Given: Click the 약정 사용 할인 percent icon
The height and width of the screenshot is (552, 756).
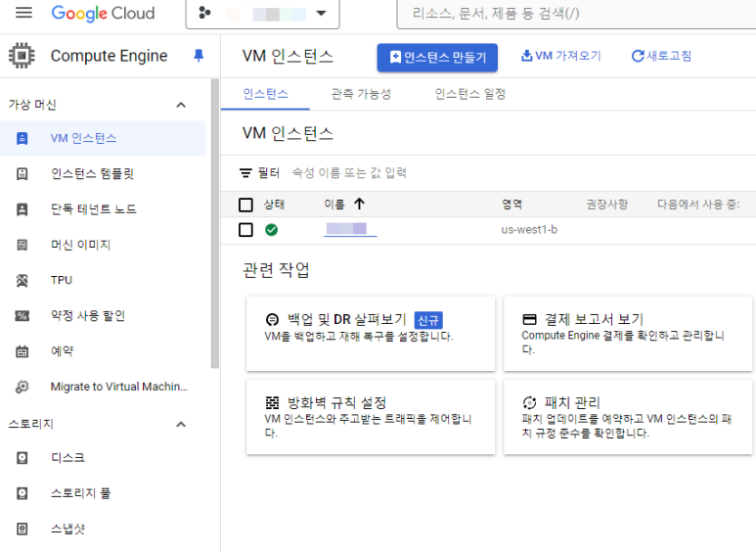Looking at the screenshot, I should (x=22, y=316).
